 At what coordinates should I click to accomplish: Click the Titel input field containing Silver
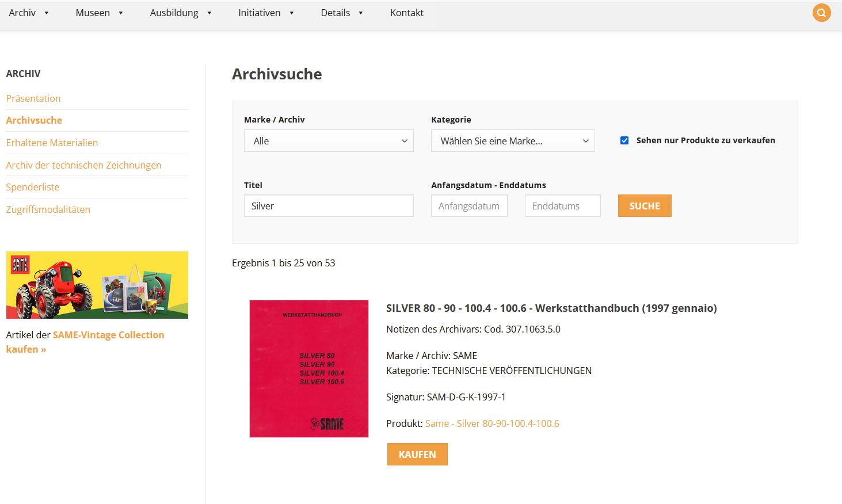[329, 206]
